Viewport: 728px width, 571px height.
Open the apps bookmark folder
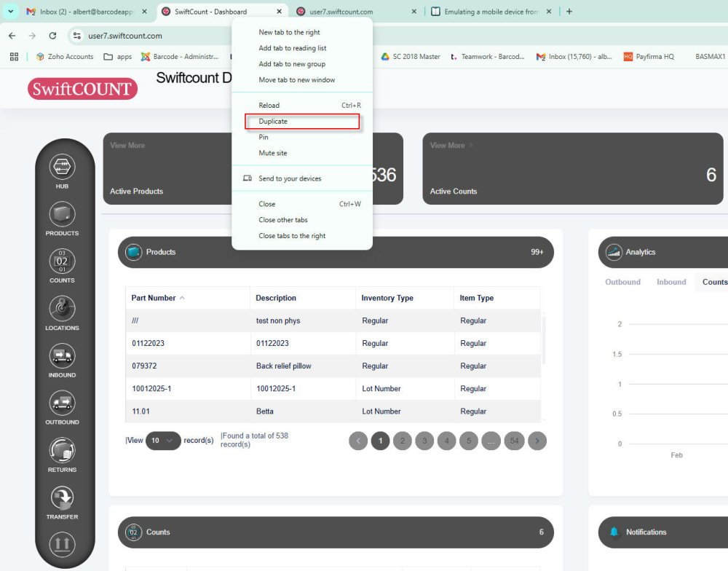point(117,57)
